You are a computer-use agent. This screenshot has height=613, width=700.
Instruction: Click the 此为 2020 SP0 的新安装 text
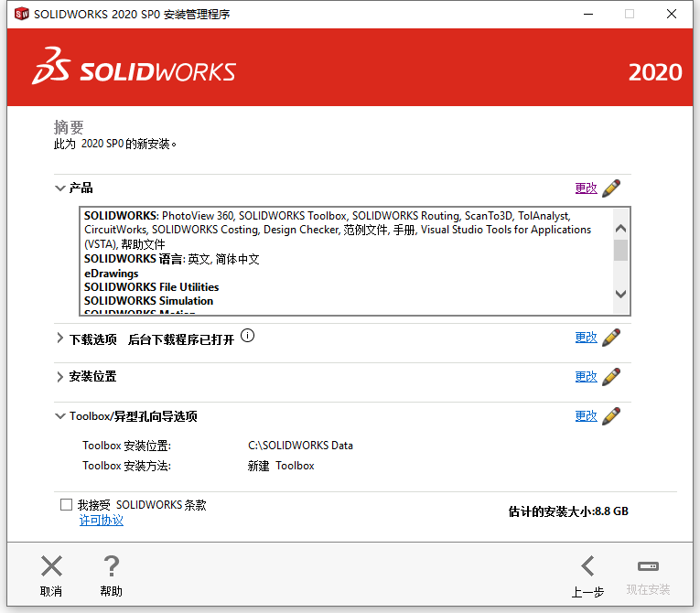(x=115, y=144)
